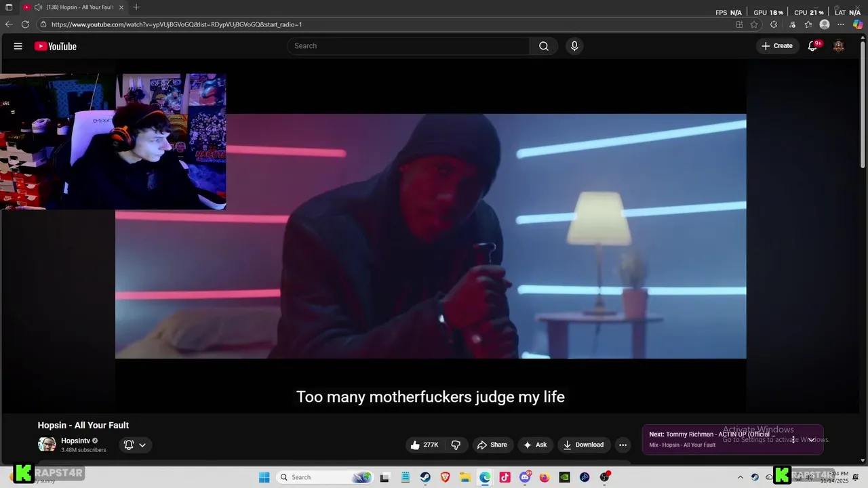Viewport: 868px width, 488px height.
Task: Open the more actions ellipsis under video
Action: 623,445
